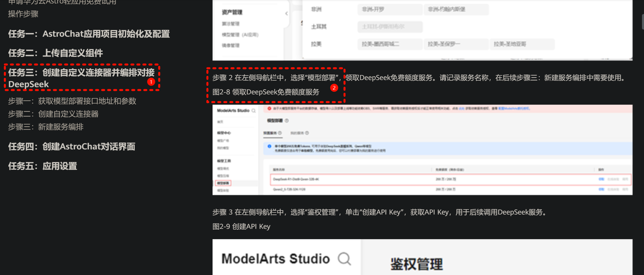Click the 图2-8 领取DeepSeek免费额度服务 caption
The width and height of the screenshot is (644, 275).
(266, 92)
